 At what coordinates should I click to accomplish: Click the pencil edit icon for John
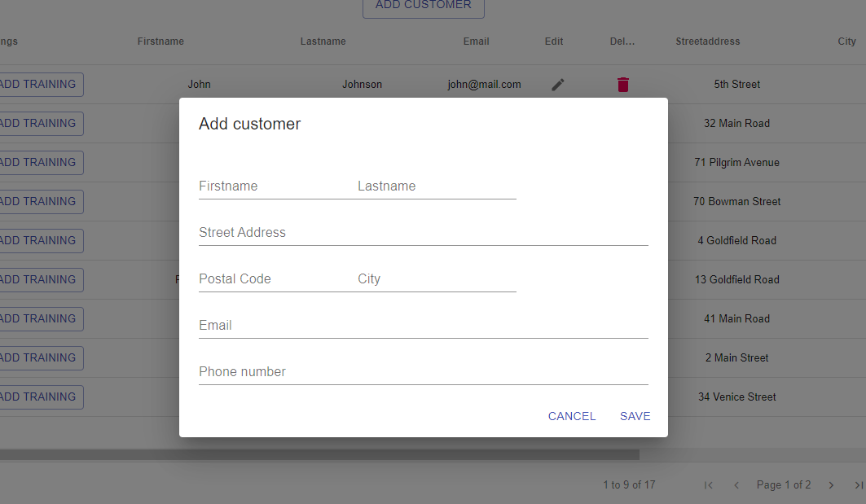(558, 85)
